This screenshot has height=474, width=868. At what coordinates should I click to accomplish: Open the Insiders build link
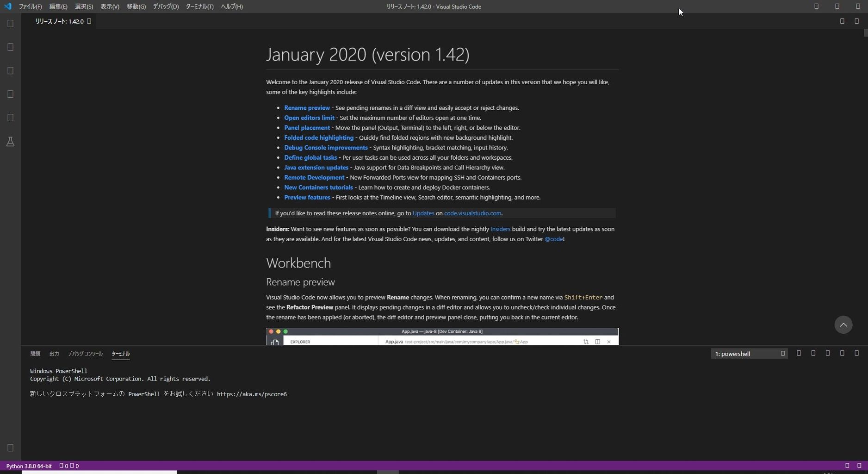click(x=500, y=229)
